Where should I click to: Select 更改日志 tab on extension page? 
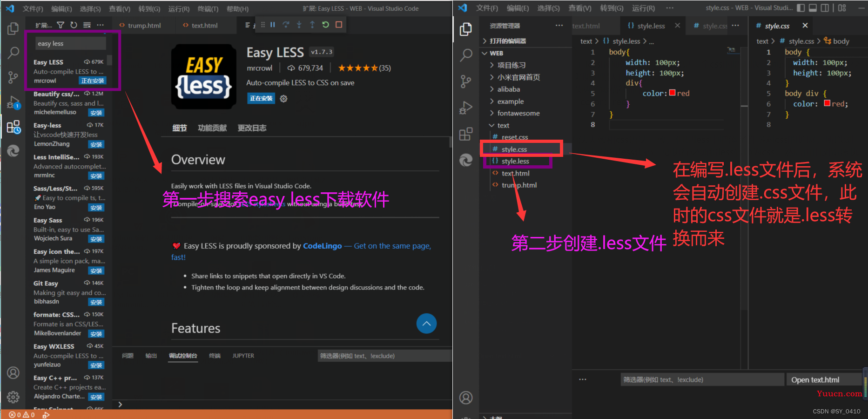coord(252,128)
